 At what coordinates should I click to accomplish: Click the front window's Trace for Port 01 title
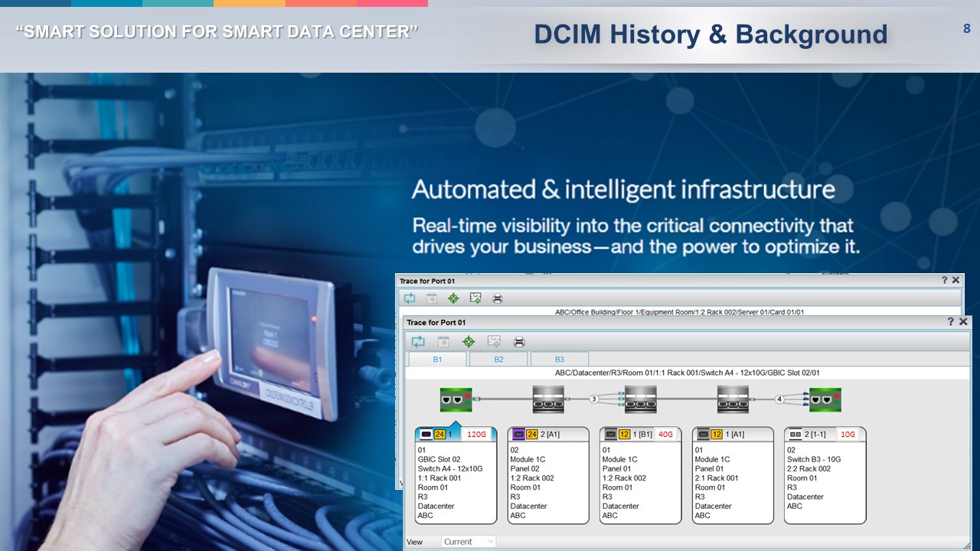(x=436, y=322)
